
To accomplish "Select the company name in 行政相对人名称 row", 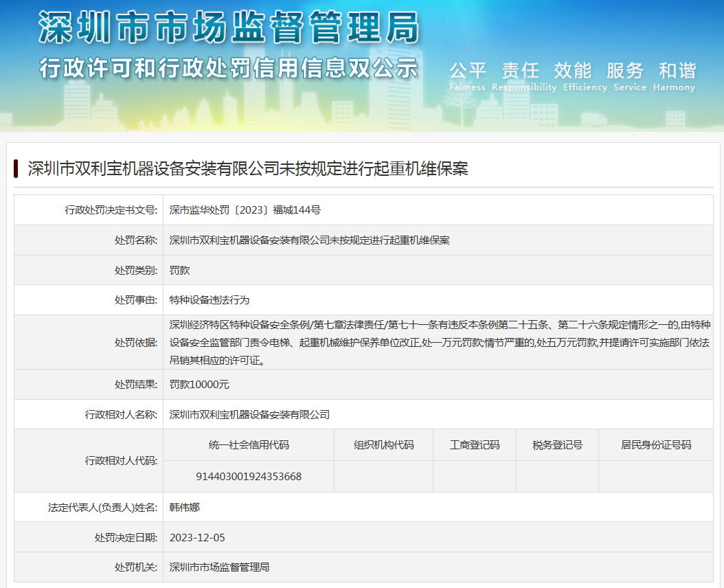I will (x=249, y=415).
